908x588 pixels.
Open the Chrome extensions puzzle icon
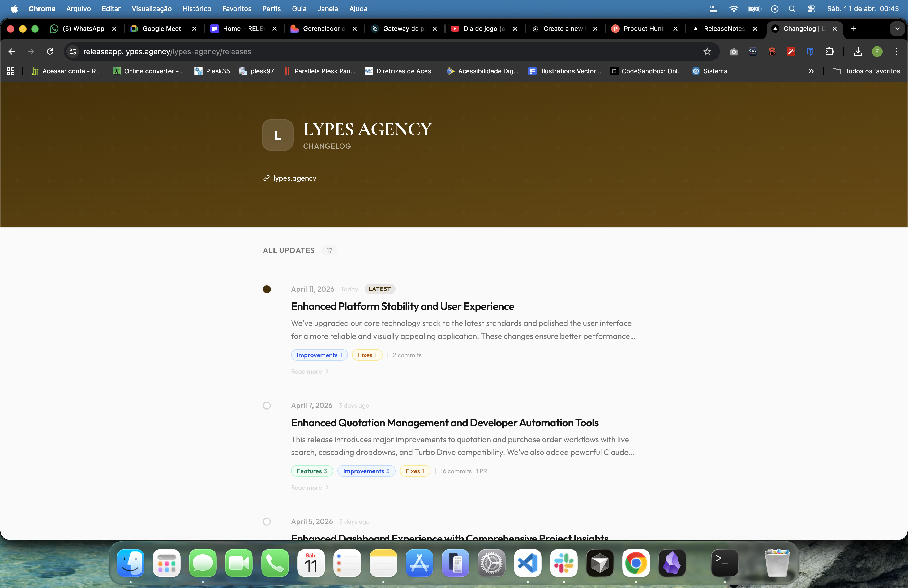click(829, 52)
